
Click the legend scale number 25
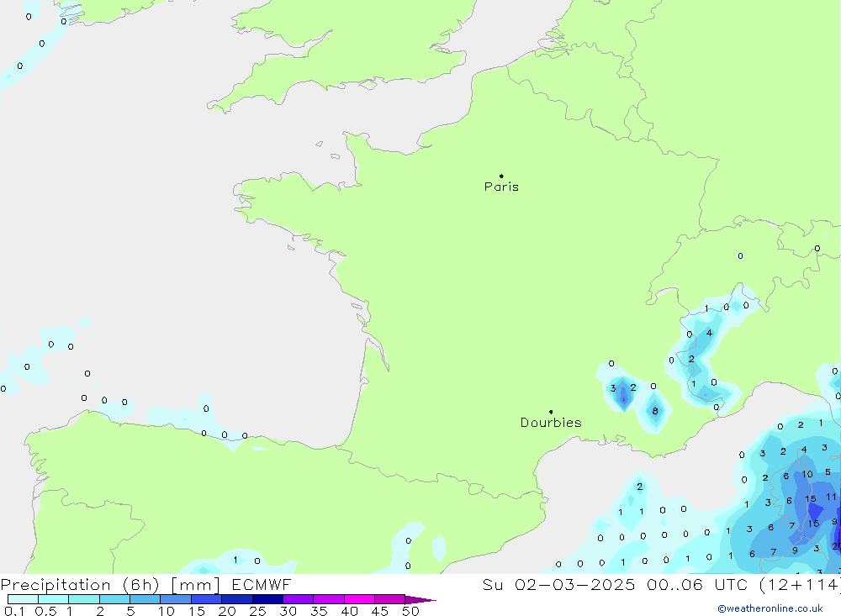[257, 611]
